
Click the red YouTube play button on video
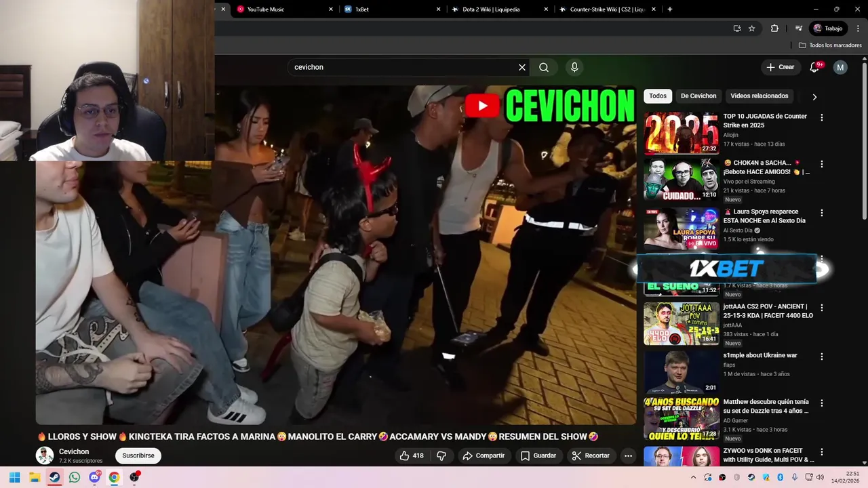(482, 106)
